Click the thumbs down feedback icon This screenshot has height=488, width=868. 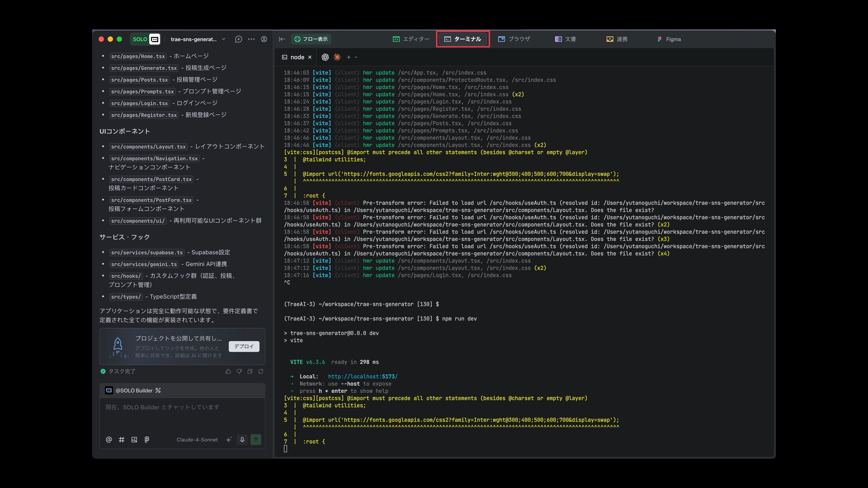pyautogui.click(x=239, y=371)
